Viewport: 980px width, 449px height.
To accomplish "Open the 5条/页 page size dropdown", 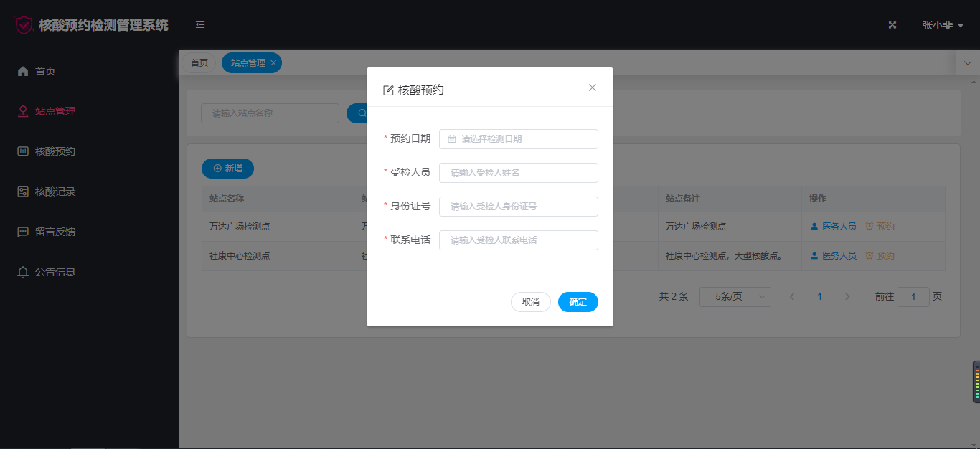I will [735, 297].
